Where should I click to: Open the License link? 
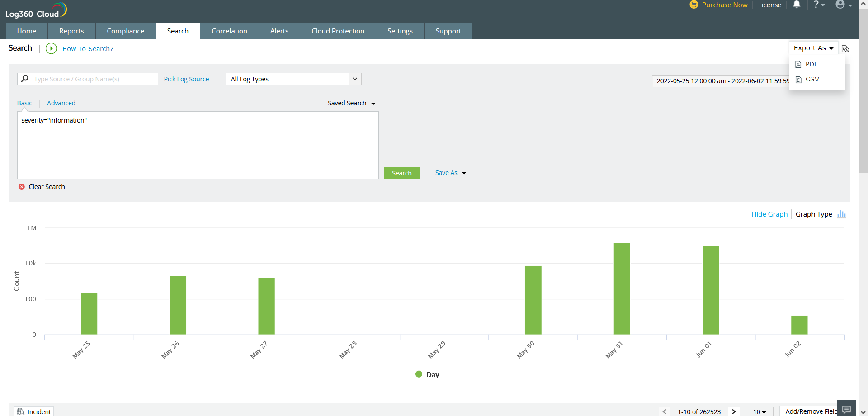(x=769, y=5)
